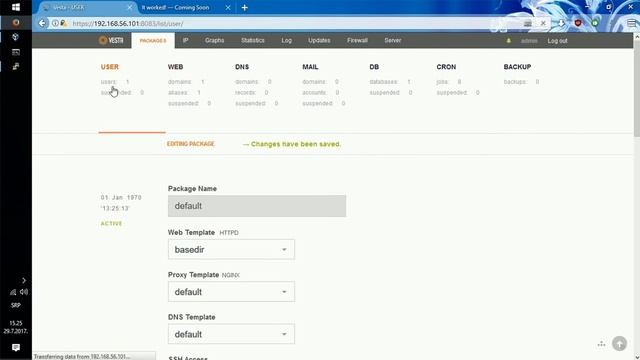Open the Proxy Template default dropdown
Screen dimensions: 640x360
231,292
